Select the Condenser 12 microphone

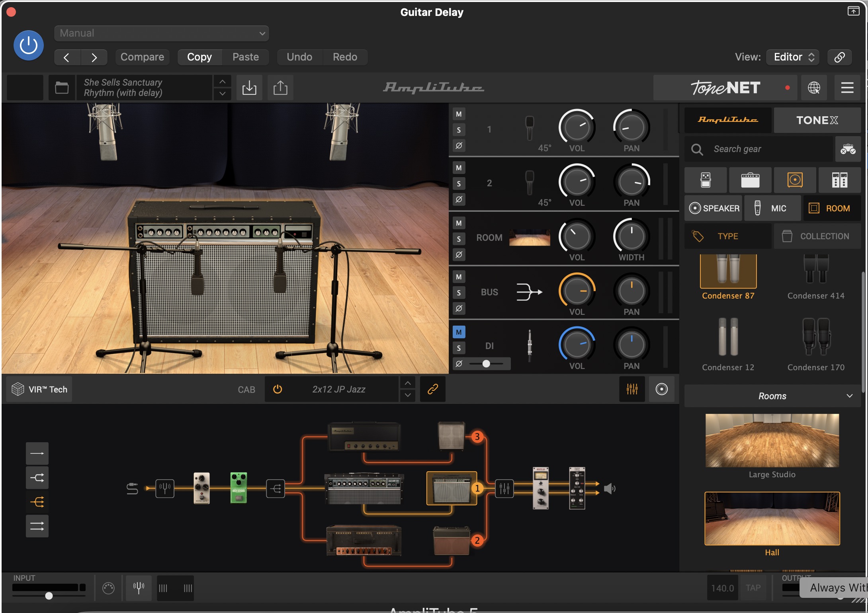coord(728,344)
